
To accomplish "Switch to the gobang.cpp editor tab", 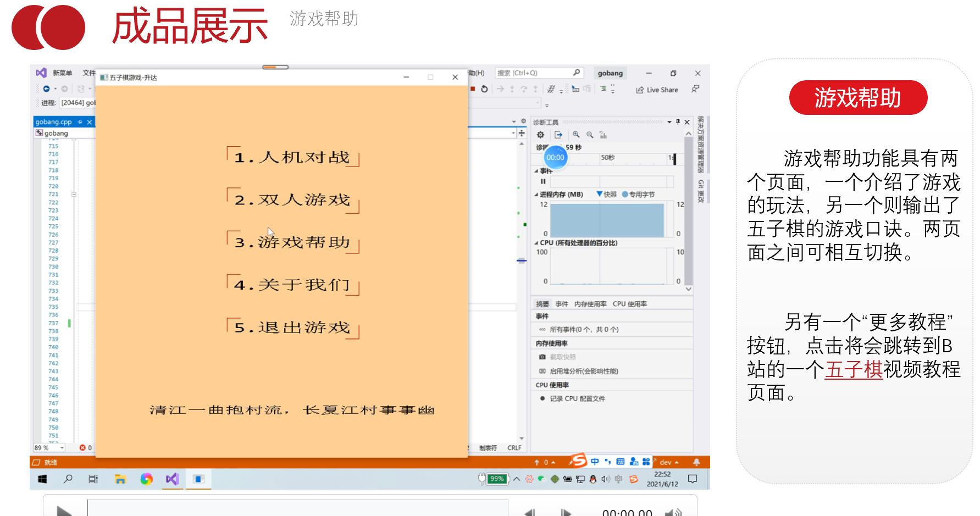I will point(54,121).
